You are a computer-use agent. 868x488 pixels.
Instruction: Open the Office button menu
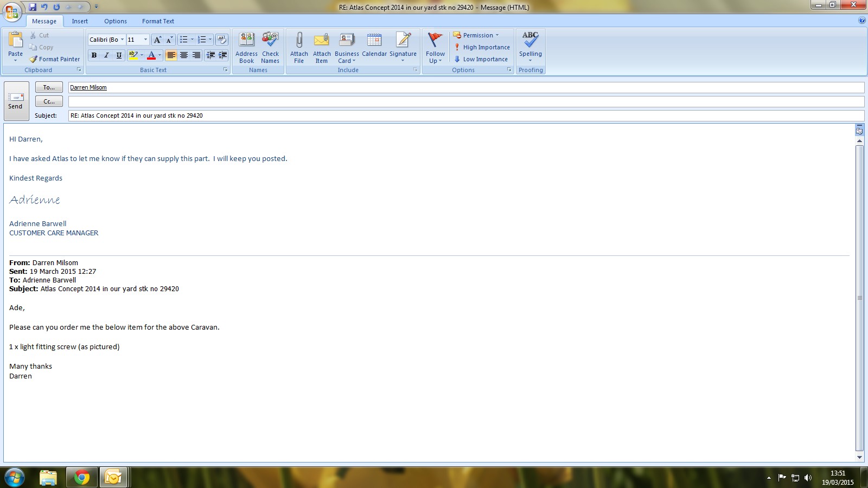[12, 11]
